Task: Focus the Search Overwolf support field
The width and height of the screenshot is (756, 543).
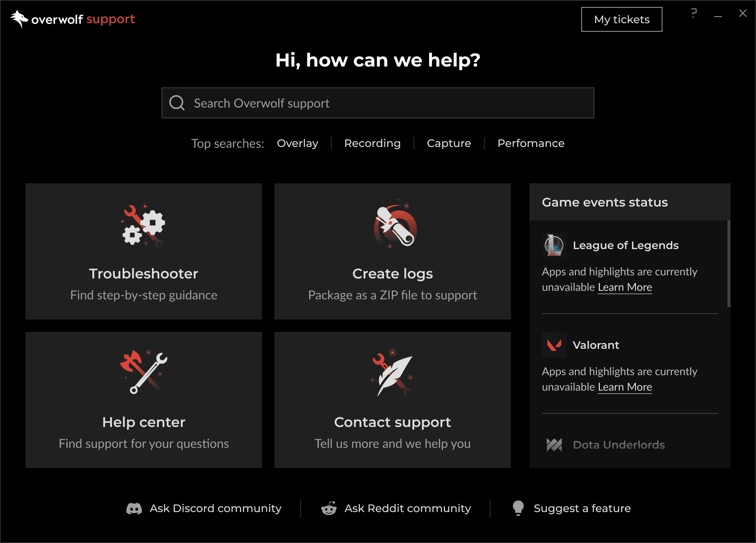Action: coord(378,103)
